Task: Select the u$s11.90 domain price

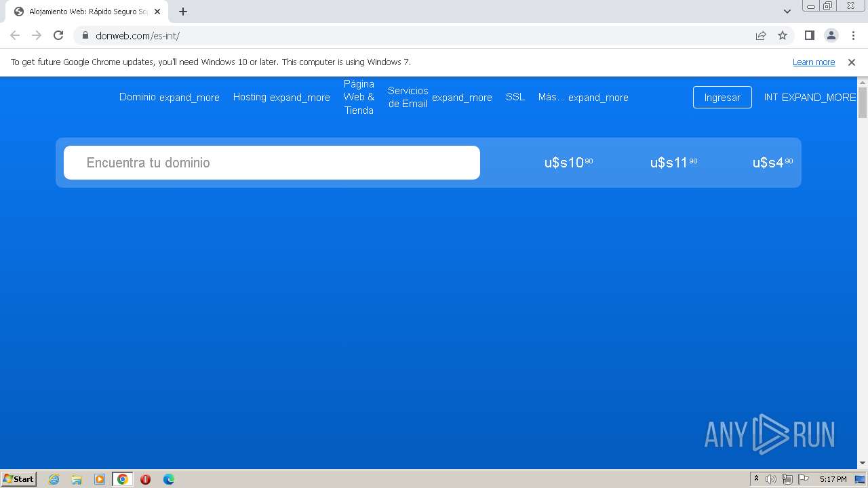Action: (673, 163)
